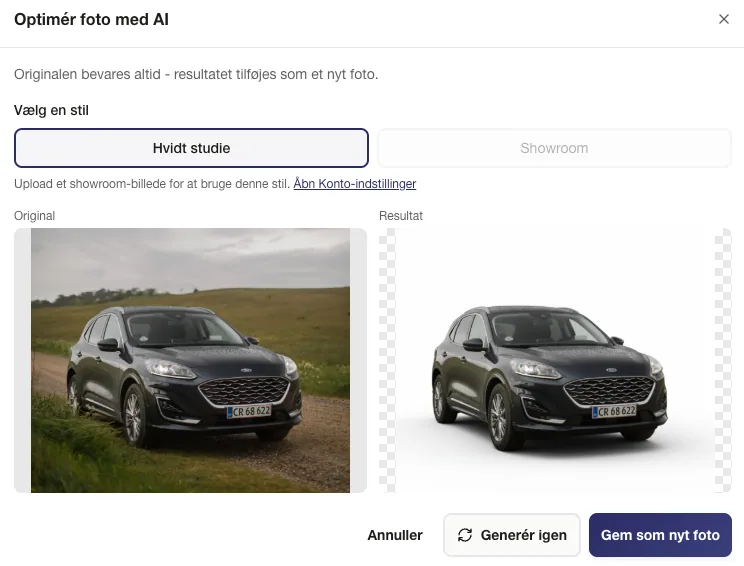Click the Resultat label above image
This screenshot has width=744, height=566.
pyautogui.click(x=400, y=216)
